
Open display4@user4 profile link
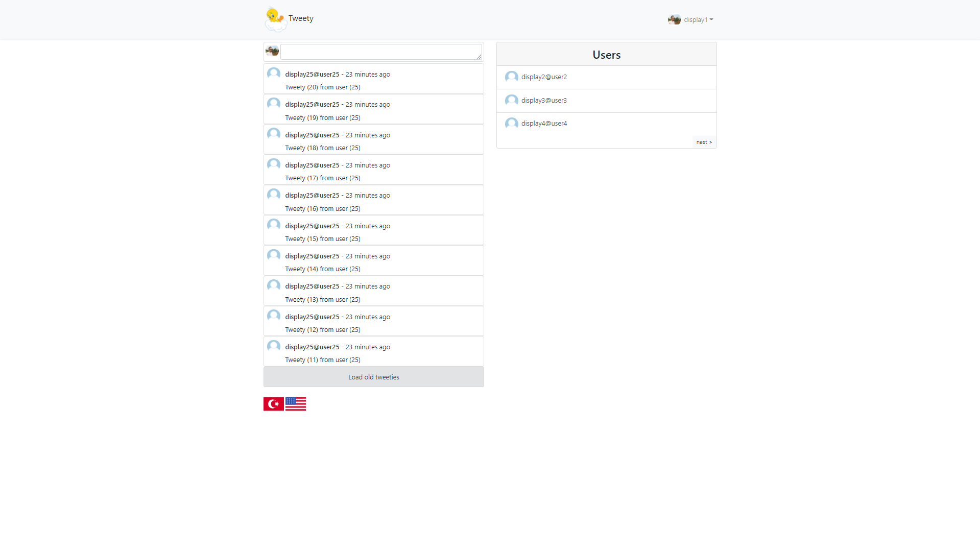click(544, 124)
